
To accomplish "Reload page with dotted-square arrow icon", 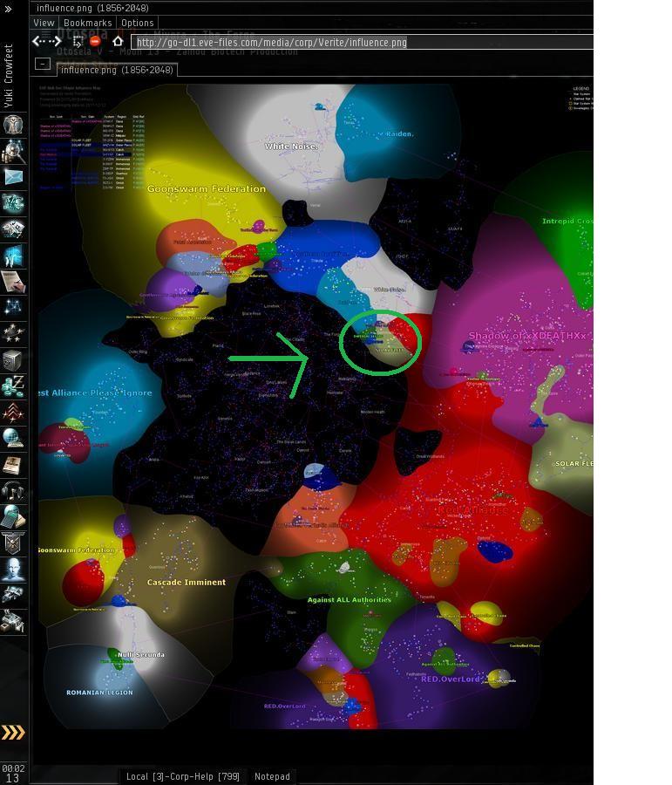I will 78,42.
